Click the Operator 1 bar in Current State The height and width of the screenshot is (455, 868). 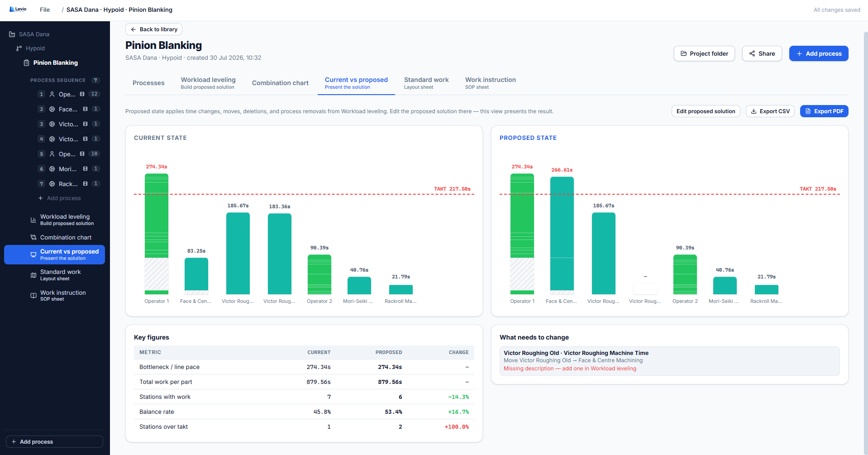coord(157,234)
